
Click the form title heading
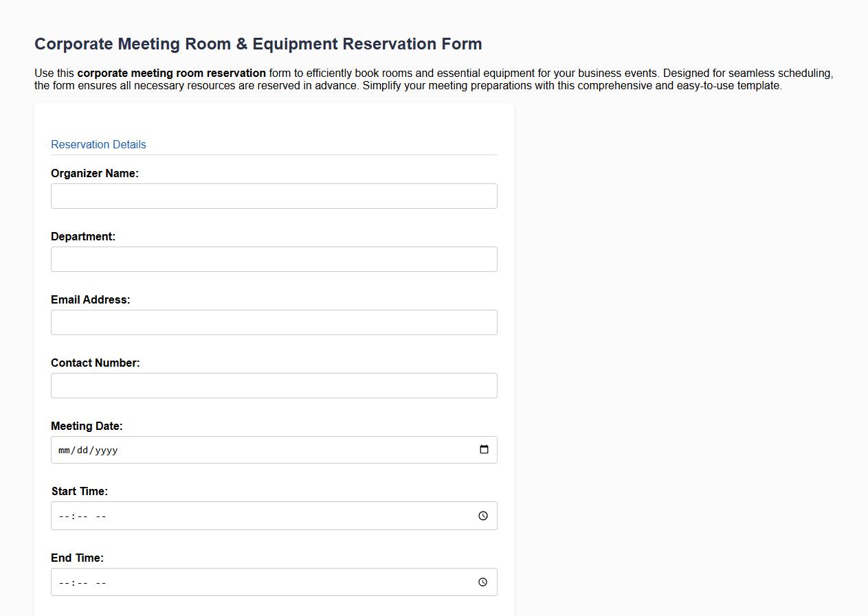pos(258,43)
